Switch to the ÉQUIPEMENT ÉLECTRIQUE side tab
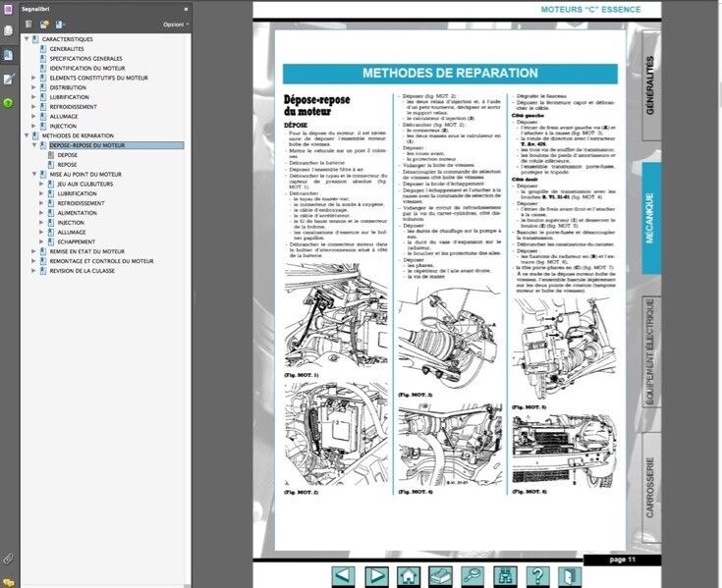The height and width of the screenshot is (588, 722). coord(650,351)
